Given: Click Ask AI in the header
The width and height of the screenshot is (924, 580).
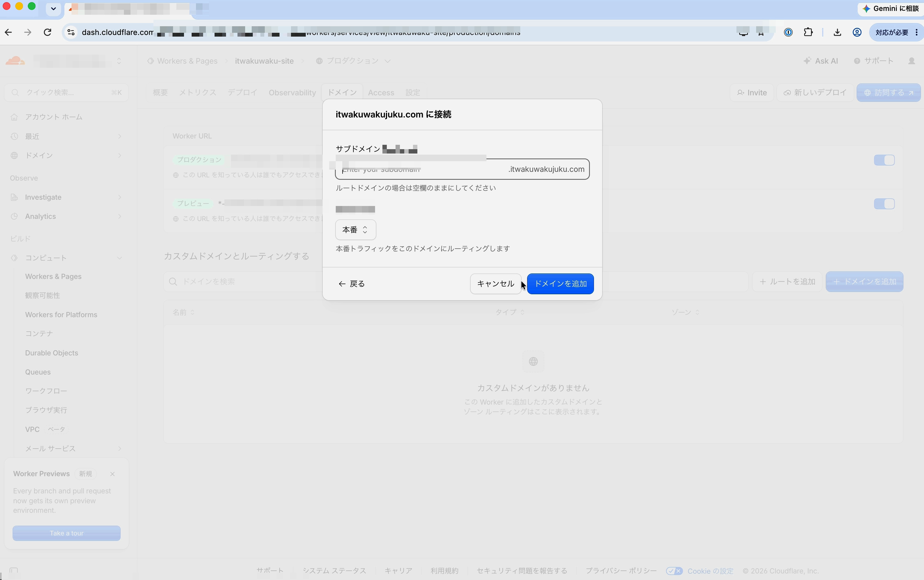Looking at the screenshot, I should pyautogui.click(x=821, y=61).
